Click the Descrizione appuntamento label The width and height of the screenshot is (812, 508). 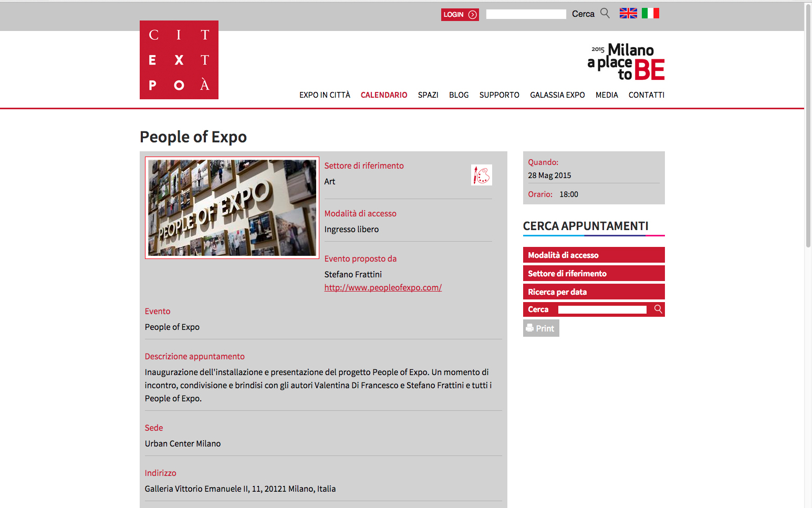pos(195,356)
